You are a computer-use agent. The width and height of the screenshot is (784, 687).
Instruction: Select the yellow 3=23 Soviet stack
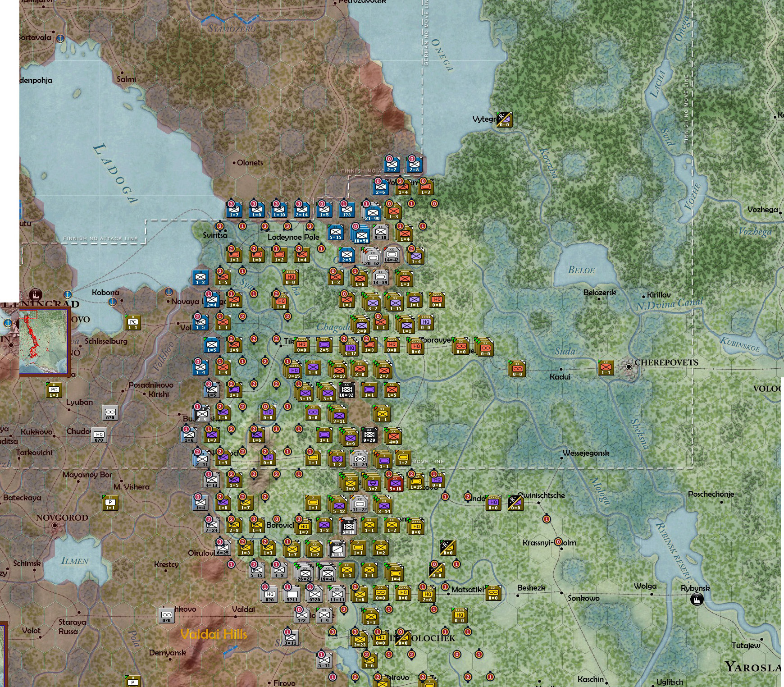[359, 639]
